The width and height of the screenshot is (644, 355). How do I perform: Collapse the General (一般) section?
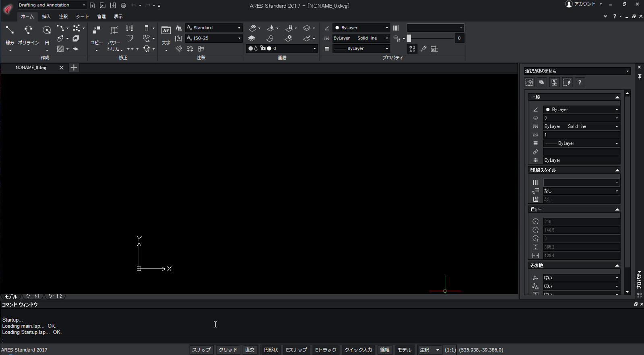pos(617,97)
